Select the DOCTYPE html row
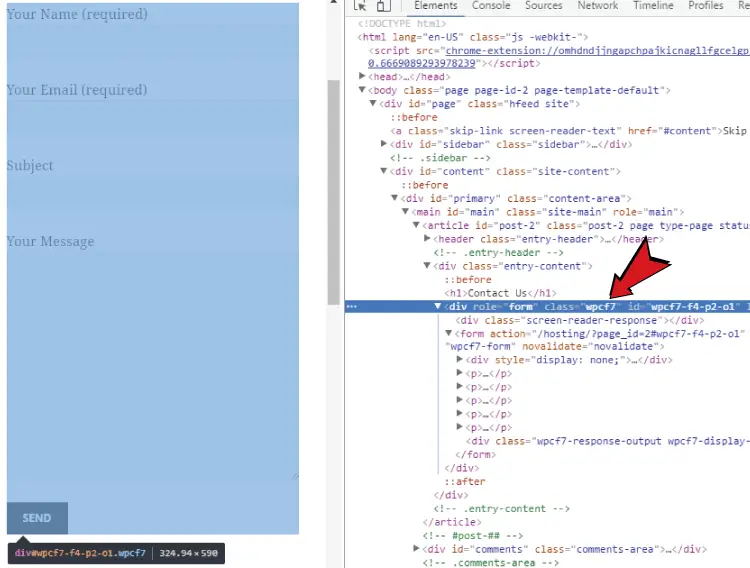 point(402,23)
